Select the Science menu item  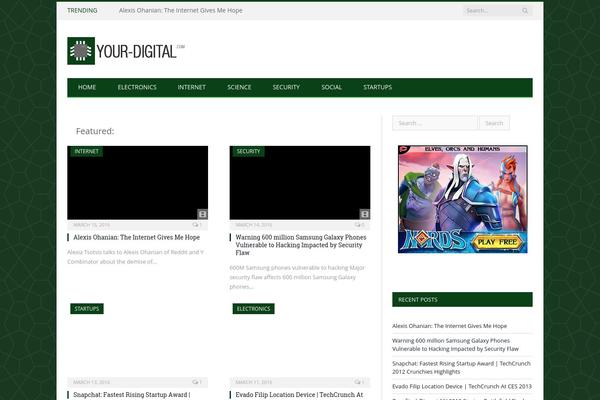[x=239, y=87]
